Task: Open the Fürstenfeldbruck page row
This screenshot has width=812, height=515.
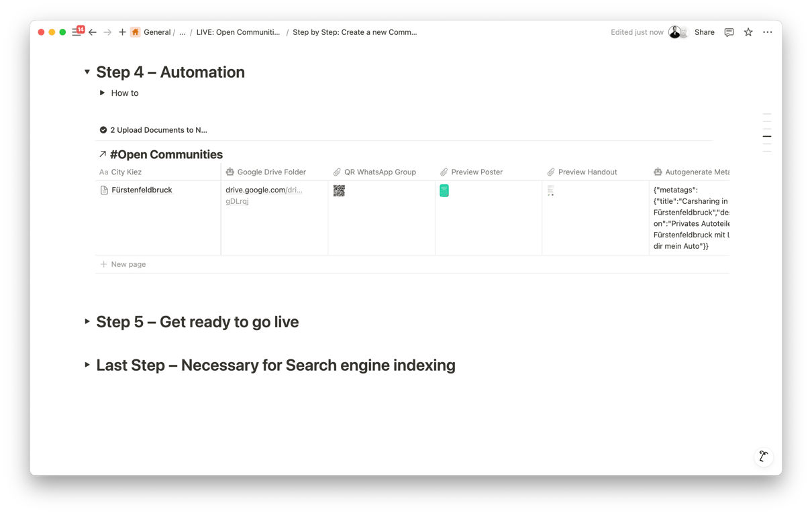Action: (142, 190)
